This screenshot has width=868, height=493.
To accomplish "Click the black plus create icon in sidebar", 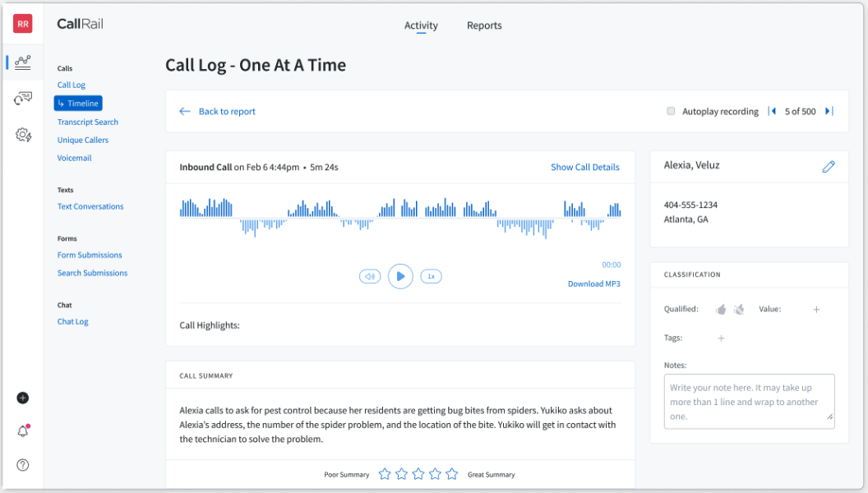I will tap(23, 398).
